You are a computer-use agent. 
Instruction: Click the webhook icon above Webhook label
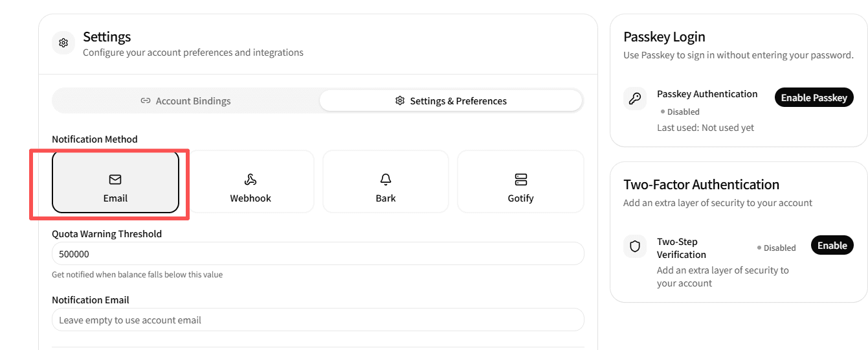(250, 180)
